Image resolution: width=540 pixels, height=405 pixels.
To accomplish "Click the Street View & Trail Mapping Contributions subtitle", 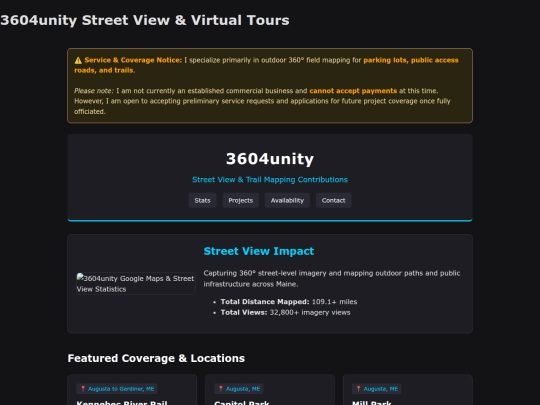I will (x=270, y=180).
